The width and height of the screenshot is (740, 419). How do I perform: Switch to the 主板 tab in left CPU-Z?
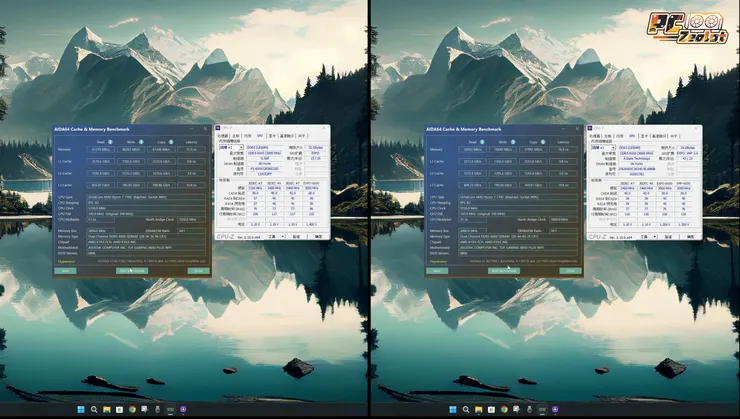point(235,136)
